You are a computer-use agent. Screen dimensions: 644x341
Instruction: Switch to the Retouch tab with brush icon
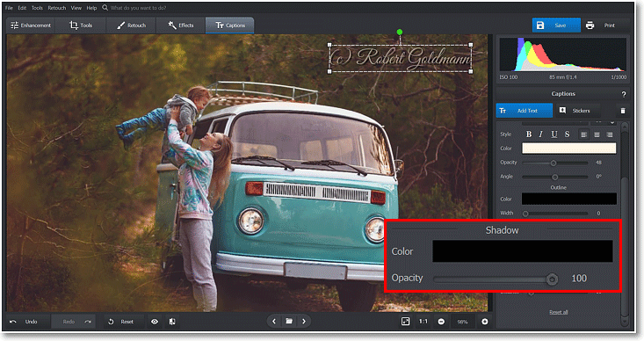click(x=131, y=25)
